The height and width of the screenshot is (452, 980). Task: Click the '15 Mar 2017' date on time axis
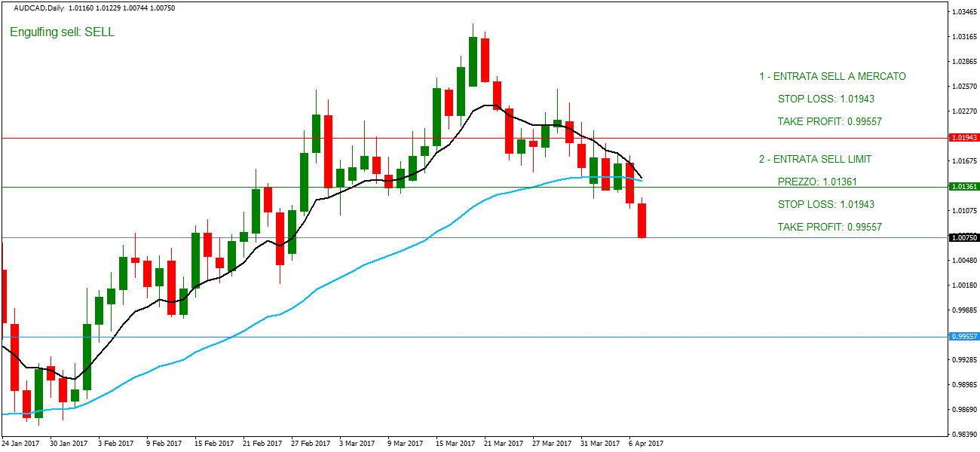pos(455,444)
